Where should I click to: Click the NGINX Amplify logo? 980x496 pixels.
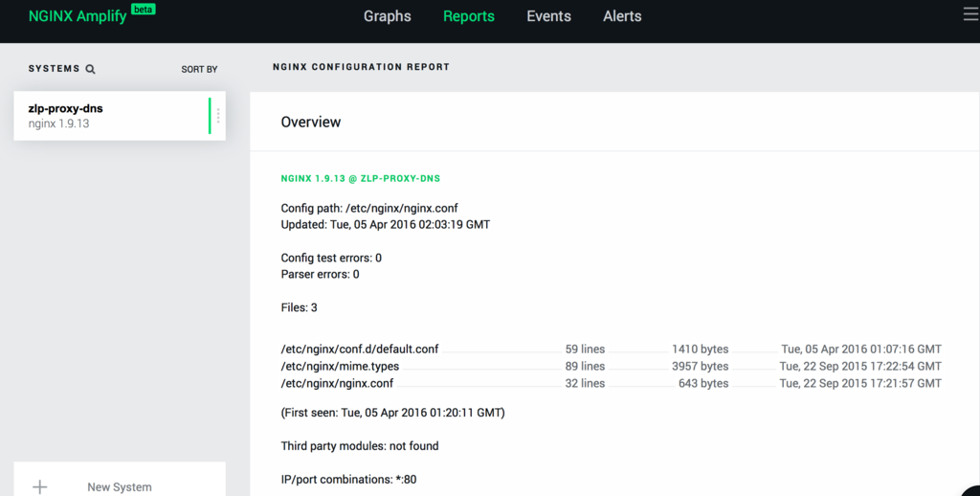[x=78, y=16]
